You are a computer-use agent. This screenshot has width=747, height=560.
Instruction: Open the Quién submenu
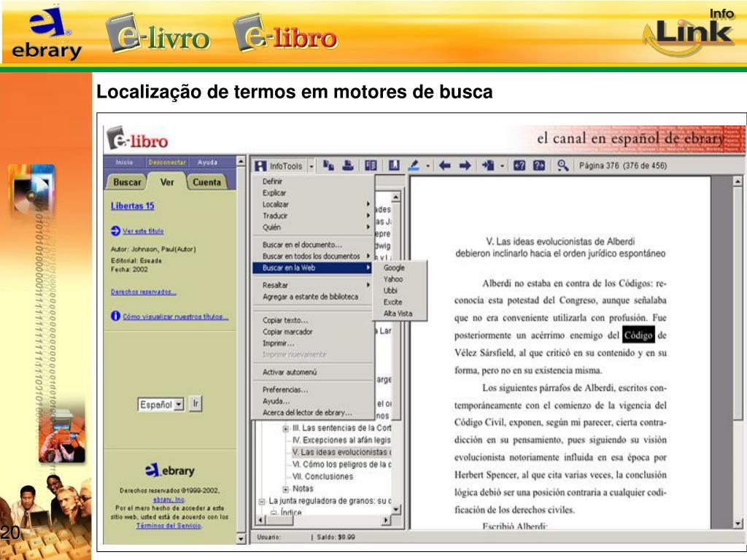313,227
